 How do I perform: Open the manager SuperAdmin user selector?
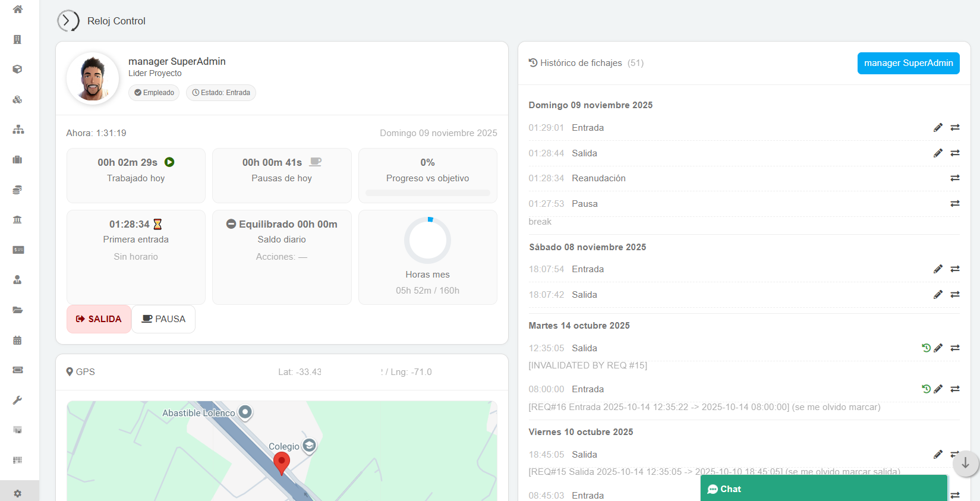tap(908, 63)
